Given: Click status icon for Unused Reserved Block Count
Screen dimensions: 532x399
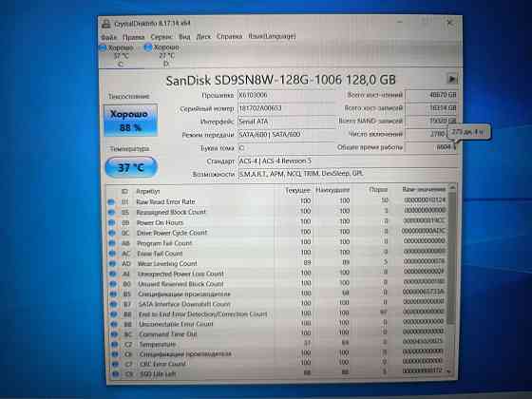Looking at the screenshot, I should (x=113, y=284).
